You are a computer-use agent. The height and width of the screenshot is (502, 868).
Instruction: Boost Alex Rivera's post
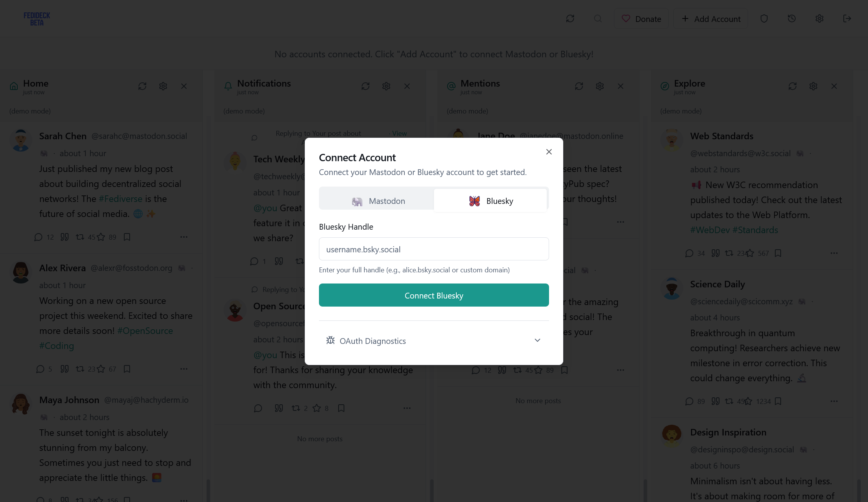pos(80,369)
